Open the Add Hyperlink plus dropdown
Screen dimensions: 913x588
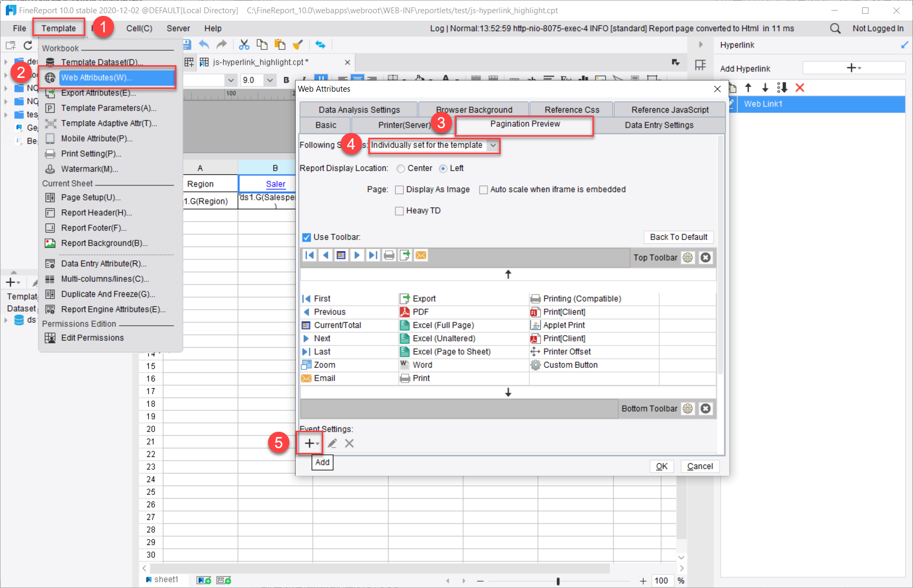point(853,68)
